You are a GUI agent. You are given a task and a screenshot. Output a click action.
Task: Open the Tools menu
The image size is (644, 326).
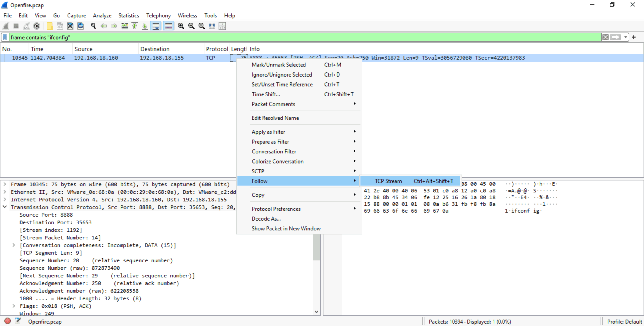point(210,15)
